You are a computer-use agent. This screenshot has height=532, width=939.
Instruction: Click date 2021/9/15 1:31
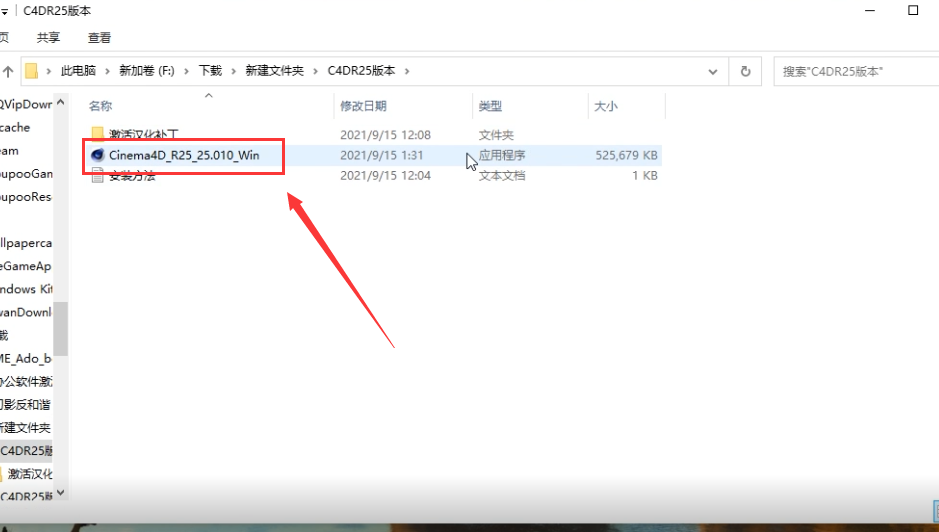pos(382,155)
